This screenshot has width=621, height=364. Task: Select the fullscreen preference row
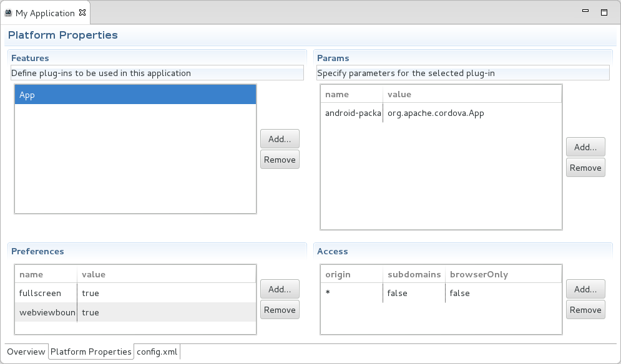135,293
